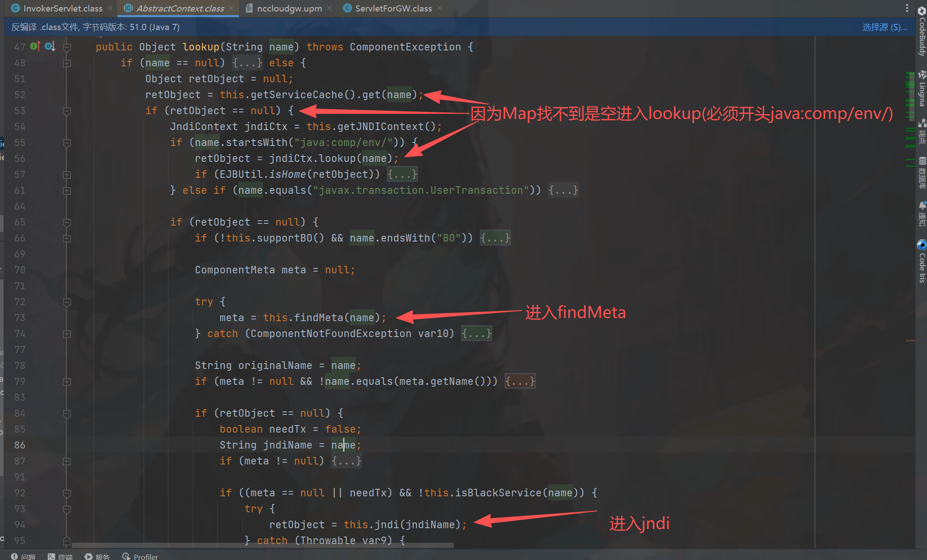Click the findMeta call on line 73
Screen dimensions: 927x560
(x=318, y=318)
